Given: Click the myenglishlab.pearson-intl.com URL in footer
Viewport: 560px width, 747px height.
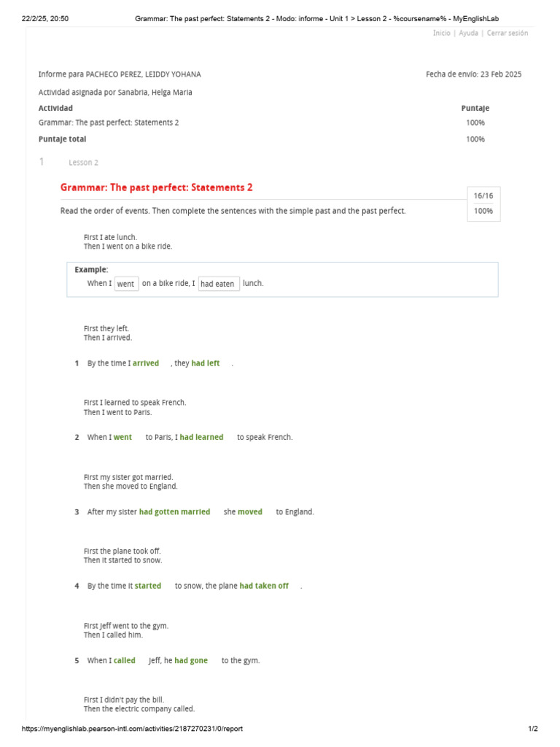Looking at the screenshot, I should (x=132, y=729).
